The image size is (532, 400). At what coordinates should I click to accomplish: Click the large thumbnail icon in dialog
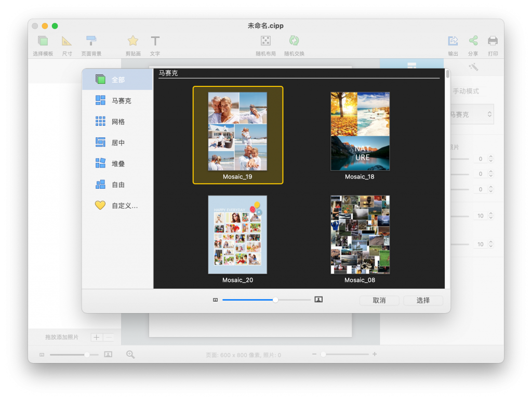[x=318, y=300]
